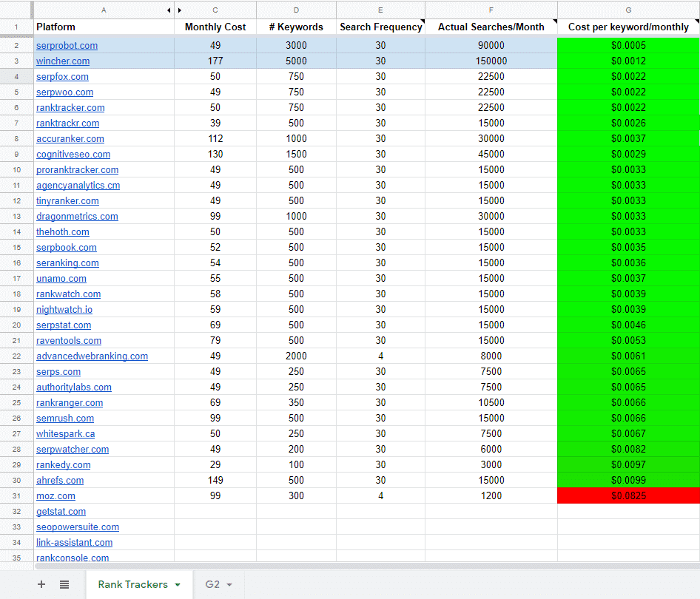Image resolution: width=700 pixels, height=599 pixels.
Task: Open the G2 tab dropdown arrow
Action: click(x=229, y=585)
